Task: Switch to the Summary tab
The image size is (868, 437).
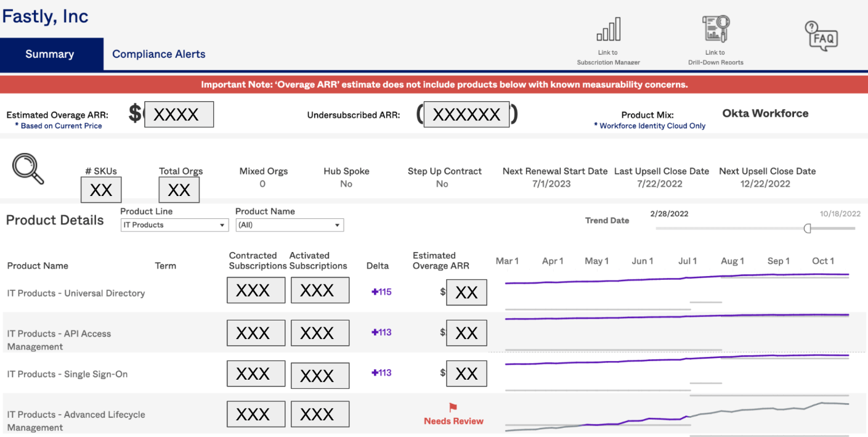Action: coord(52,54)
